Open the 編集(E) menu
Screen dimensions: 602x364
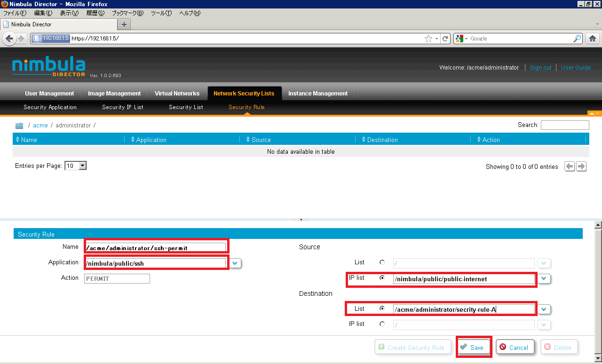pyautogui.click(x=43, y=13)
